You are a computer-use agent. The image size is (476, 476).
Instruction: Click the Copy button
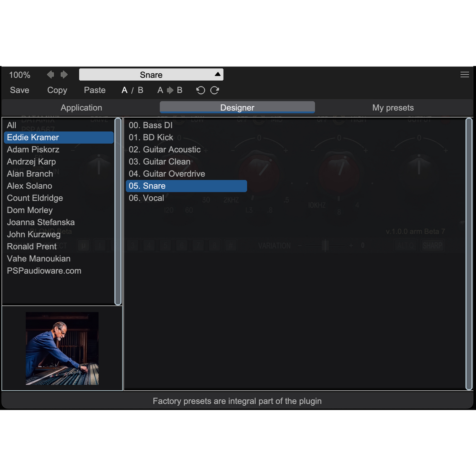click(57, 90)
